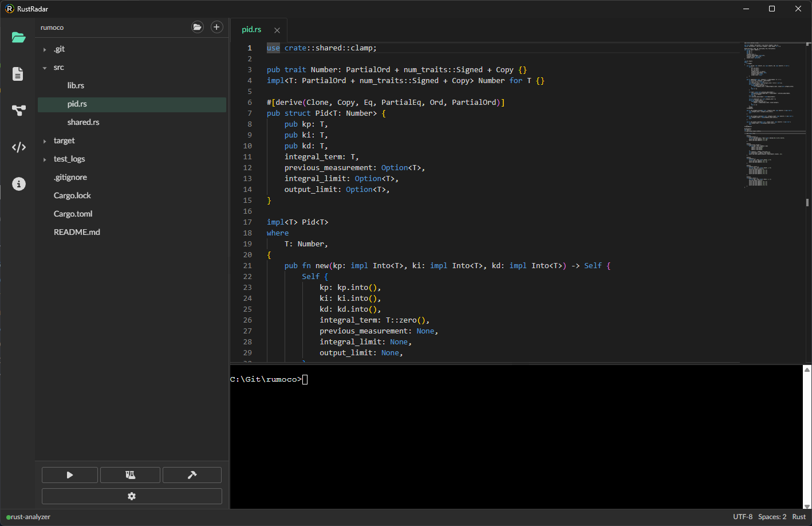This screenshot has height=526, width=812.
Task: Close the pid.rs tab
Action: pos(277,30)
